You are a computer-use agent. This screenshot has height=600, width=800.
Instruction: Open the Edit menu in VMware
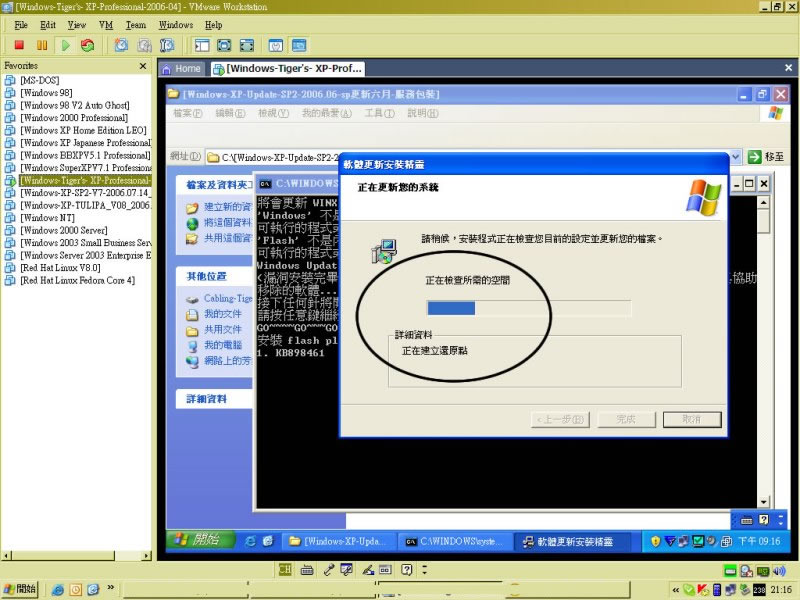point(47,25)
